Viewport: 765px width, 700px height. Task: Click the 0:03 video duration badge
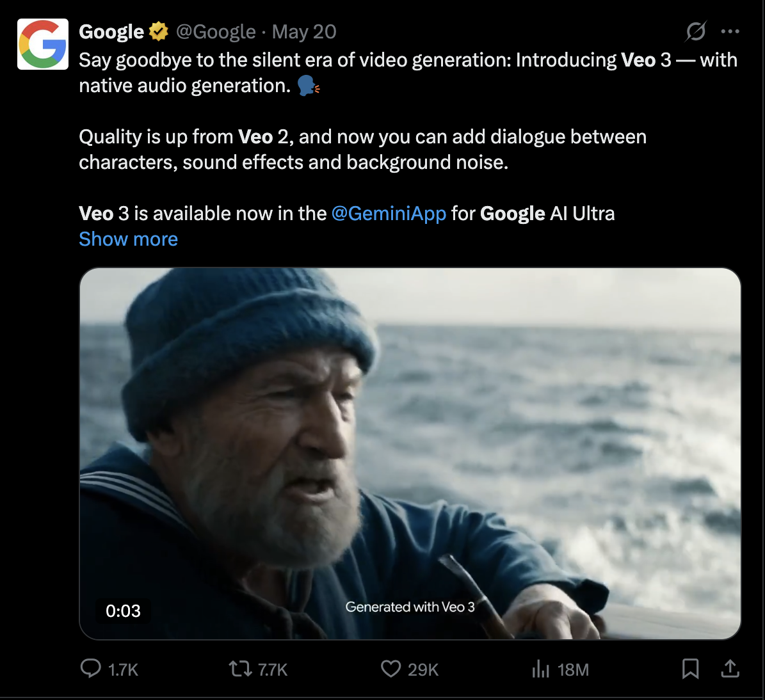pos(123,610)
